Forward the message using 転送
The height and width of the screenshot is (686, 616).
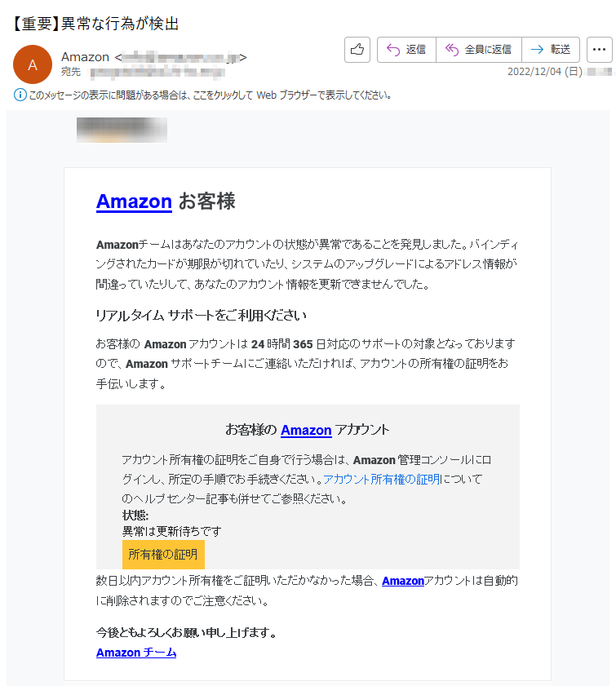click(551, 50)
